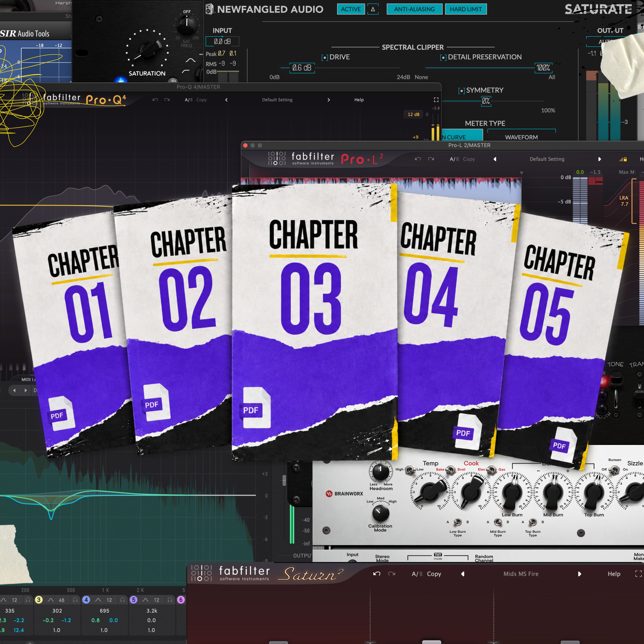Click the redo arrow in Saturn 2 header
644x644 pixels.
click(392, 574)
